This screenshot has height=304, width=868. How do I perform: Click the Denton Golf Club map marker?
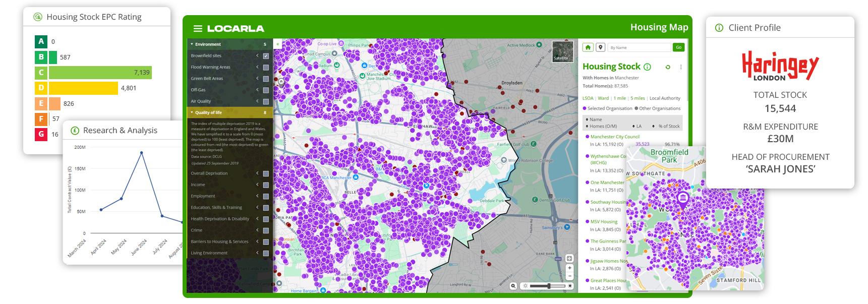tap(535, 200)
